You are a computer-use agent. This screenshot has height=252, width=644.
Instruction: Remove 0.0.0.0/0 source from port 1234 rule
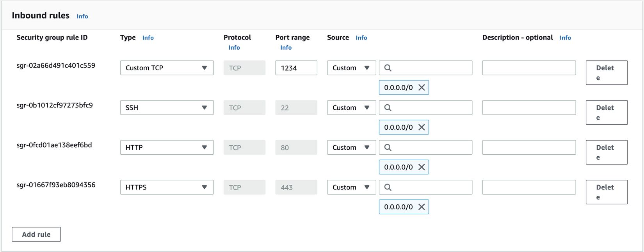(x=422, y=88)
